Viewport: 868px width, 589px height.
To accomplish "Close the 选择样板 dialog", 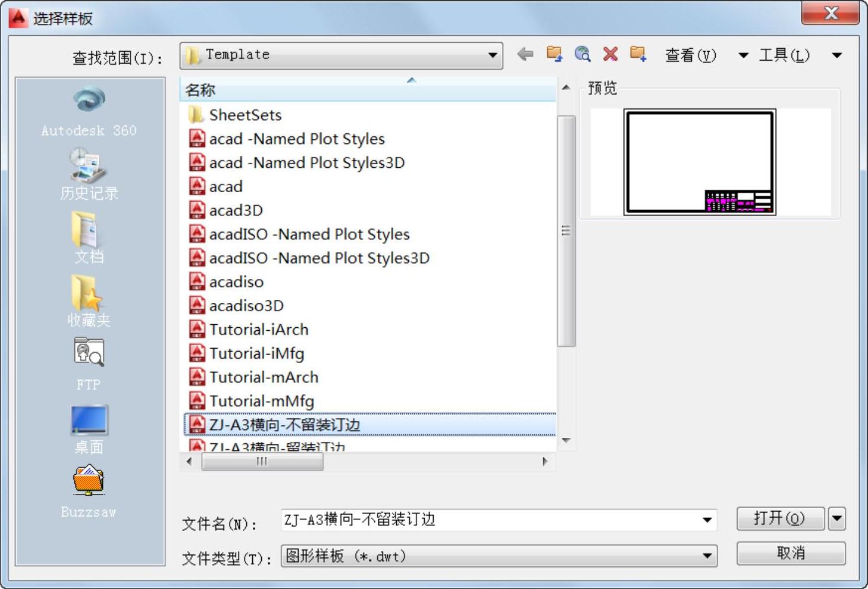I will click(x=831, y=12).
